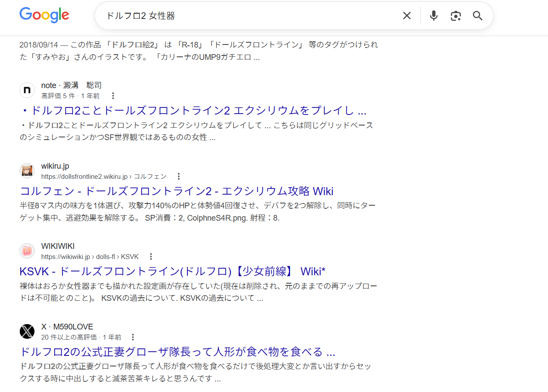Open three-dot menu for the X M590LOVE result
The height and width of the screenshot is (392, 548).
click(133, 337)
